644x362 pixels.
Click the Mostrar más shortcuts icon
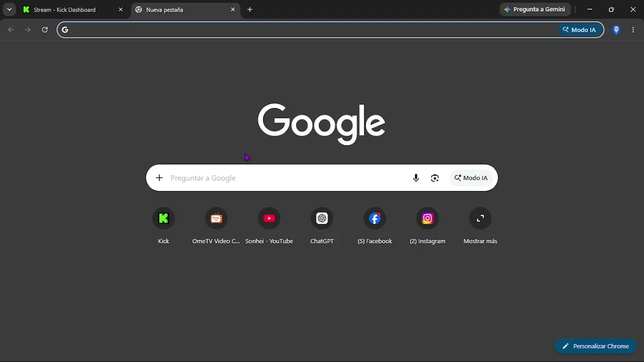tap(480, 218)
